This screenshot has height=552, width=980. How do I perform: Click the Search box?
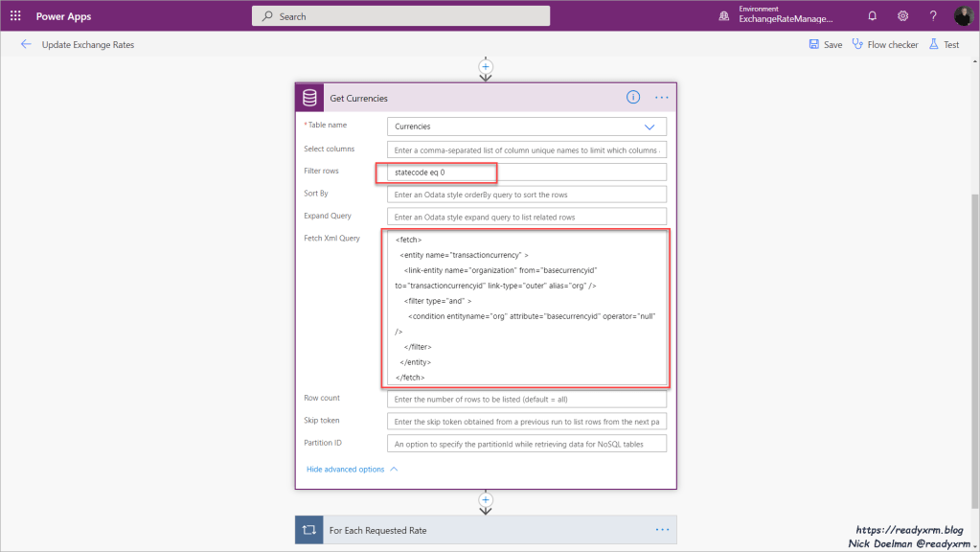click(400, 15)
